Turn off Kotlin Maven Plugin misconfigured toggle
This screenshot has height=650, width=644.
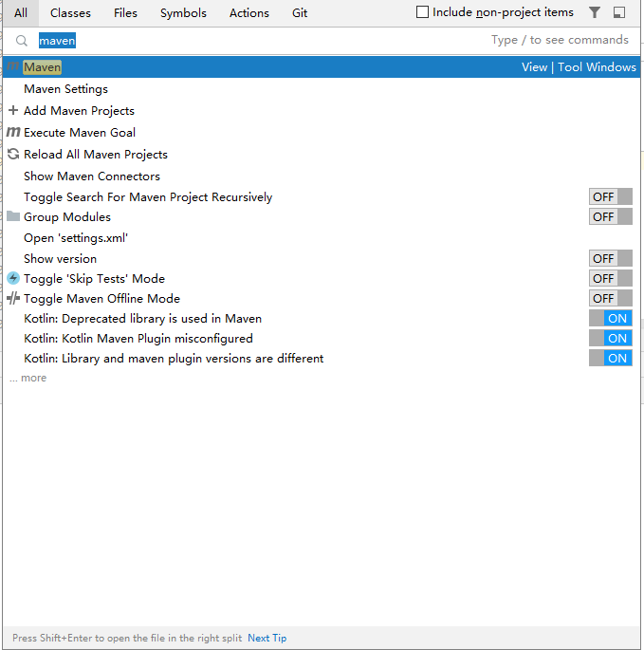(x=611, y=338)
